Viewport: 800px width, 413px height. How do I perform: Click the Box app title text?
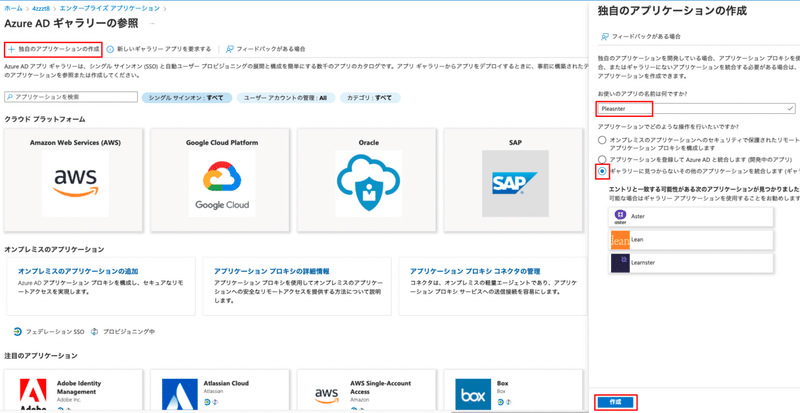(x=503, y=383)
